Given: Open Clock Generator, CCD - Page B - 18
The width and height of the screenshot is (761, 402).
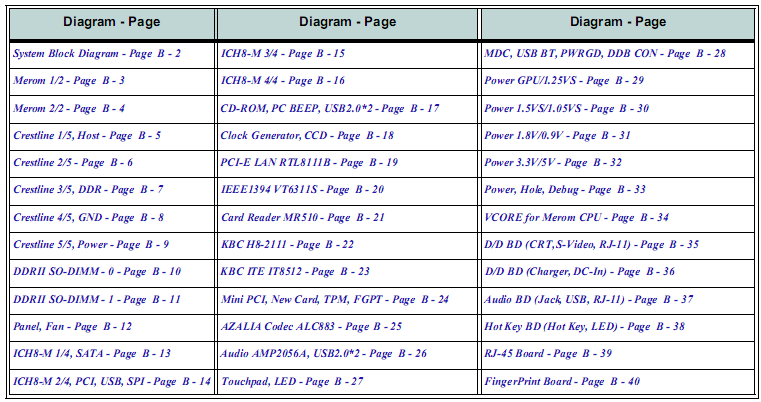Looking at the screenshot, I should click(x=307, y=135).
